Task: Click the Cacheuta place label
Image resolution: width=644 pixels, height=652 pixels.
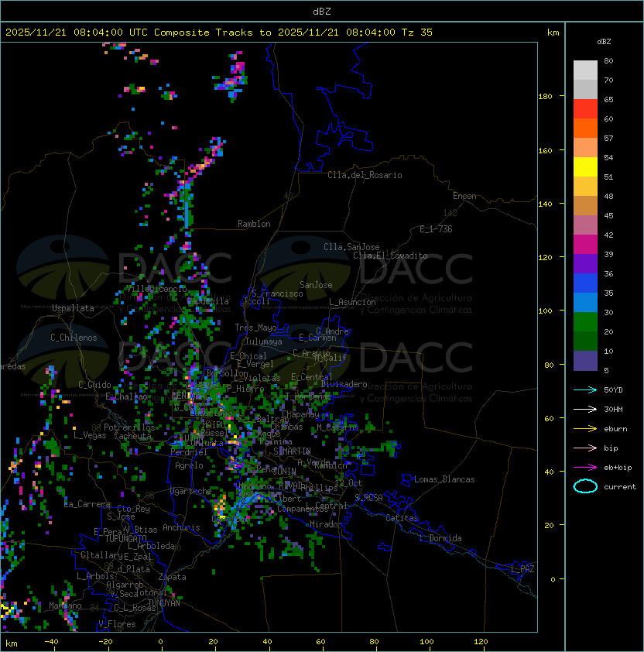Action: coord(132,436)
